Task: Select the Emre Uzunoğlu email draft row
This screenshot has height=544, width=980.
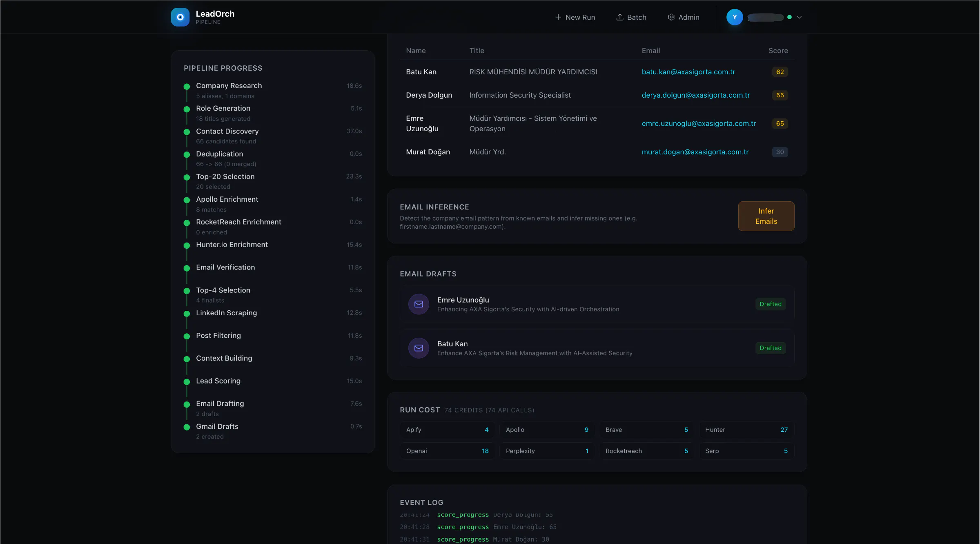Action: click(597, 304)
